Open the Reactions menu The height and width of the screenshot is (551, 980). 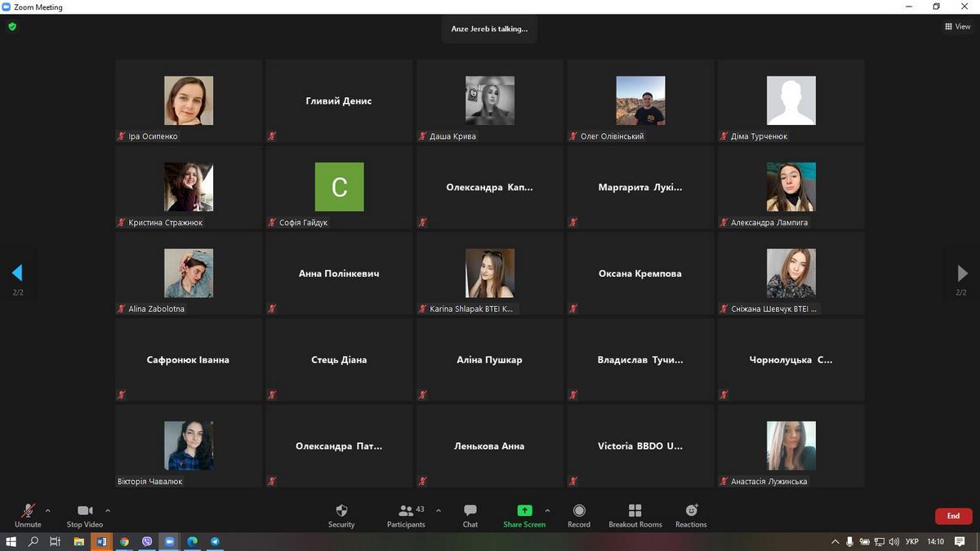[x=691, y=515]
